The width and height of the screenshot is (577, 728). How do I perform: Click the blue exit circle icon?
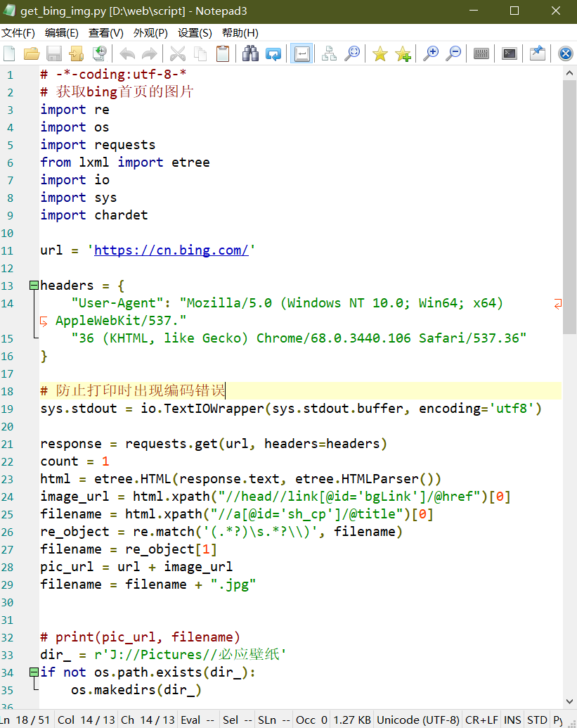click(x=566, y=54)
